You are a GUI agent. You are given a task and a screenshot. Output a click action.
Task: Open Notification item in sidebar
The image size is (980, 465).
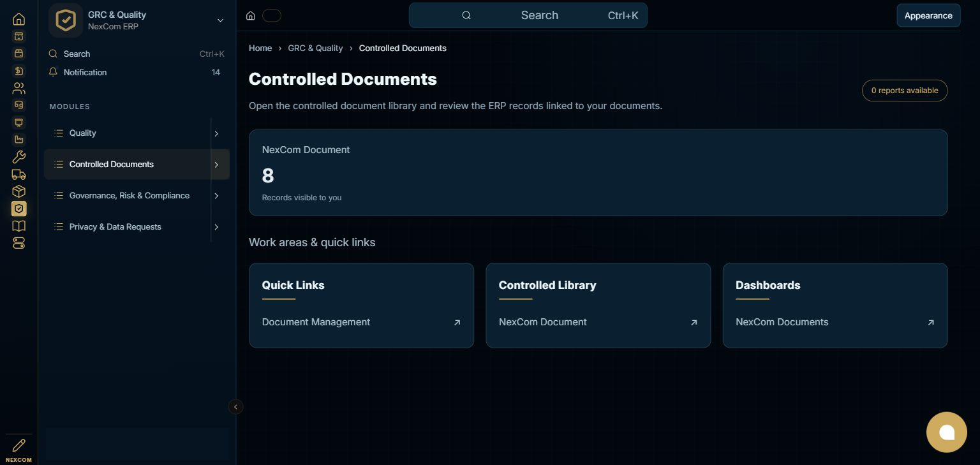point(137,72)
